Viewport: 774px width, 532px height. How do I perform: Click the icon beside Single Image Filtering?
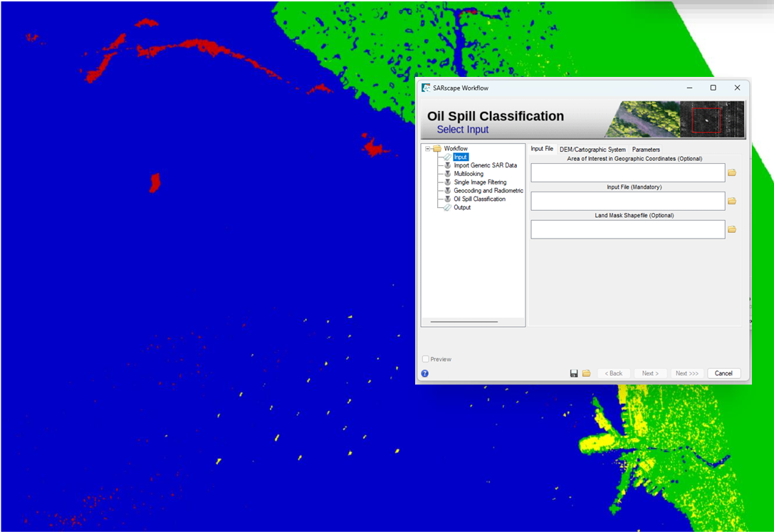tap(448, 182)
